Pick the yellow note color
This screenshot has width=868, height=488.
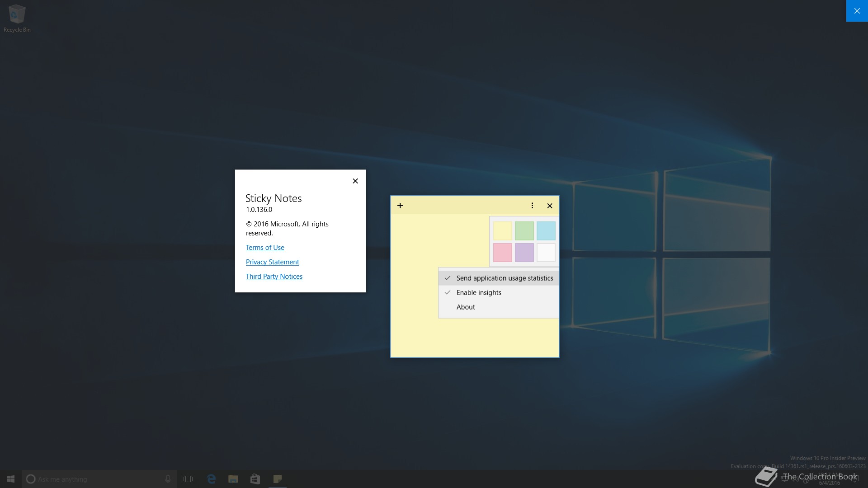click(x=502, y=231)
